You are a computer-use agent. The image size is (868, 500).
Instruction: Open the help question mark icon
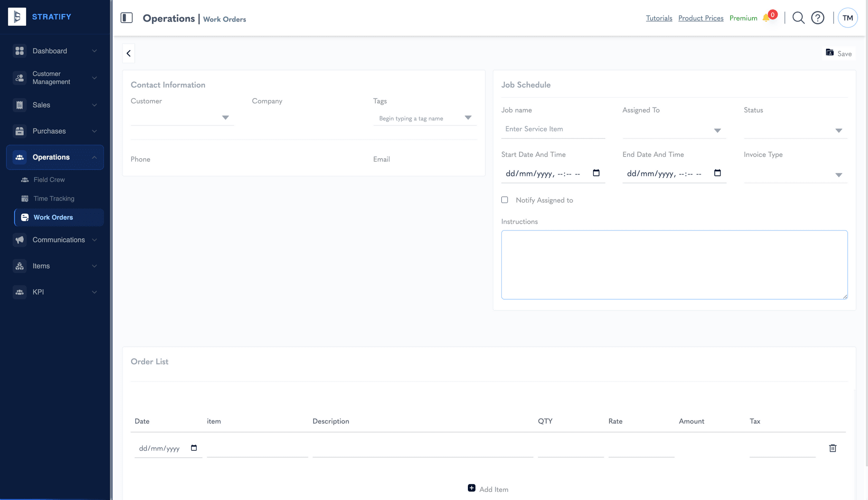818,18
